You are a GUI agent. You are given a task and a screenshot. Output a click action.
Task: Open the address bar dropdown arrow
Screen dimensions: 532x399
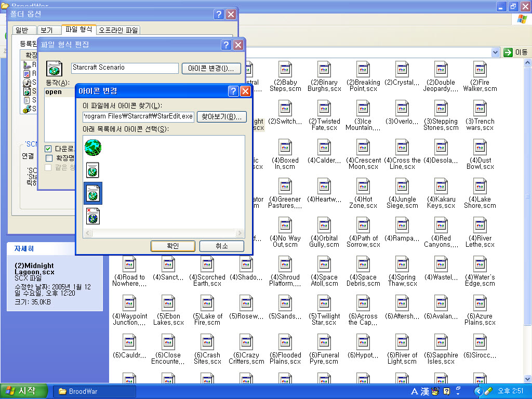tap(495, 52)
